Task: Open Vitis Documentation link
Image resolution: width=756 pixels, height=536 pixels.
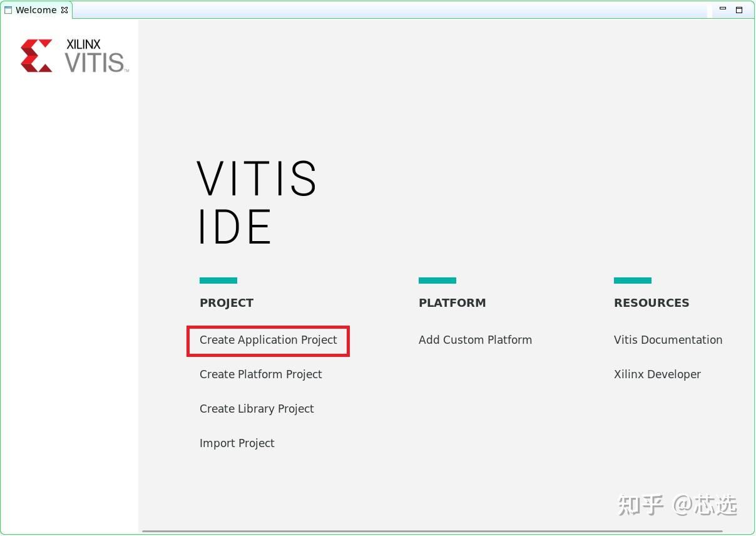Action: (x=668, y=340)
